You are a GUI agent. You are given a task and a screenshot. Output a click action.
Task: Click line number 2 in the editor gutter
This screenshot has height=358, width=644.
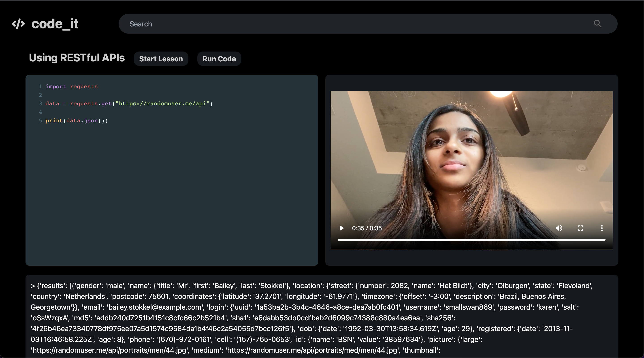pos(40,95)
